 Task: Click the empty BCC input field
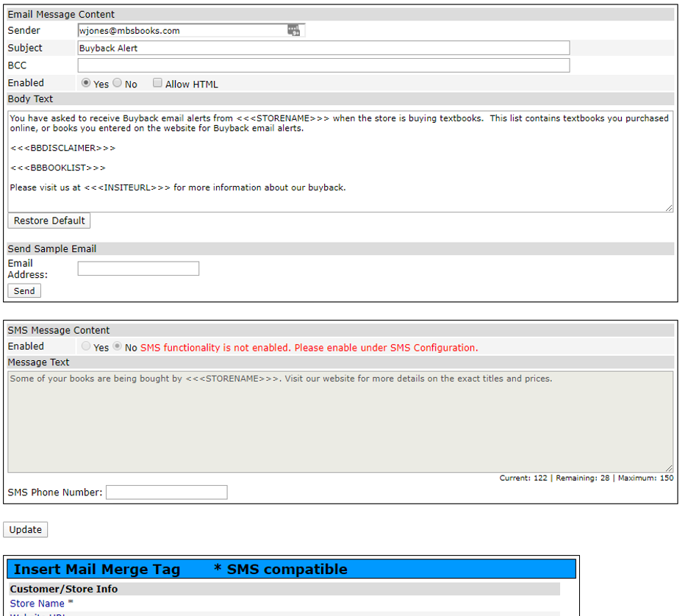point(323,65)
